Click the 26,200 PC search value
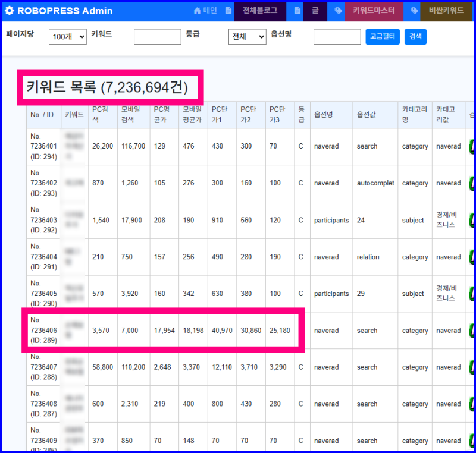Image resolution: width=476 pixels, height=453 pixels. coord(102,146)
